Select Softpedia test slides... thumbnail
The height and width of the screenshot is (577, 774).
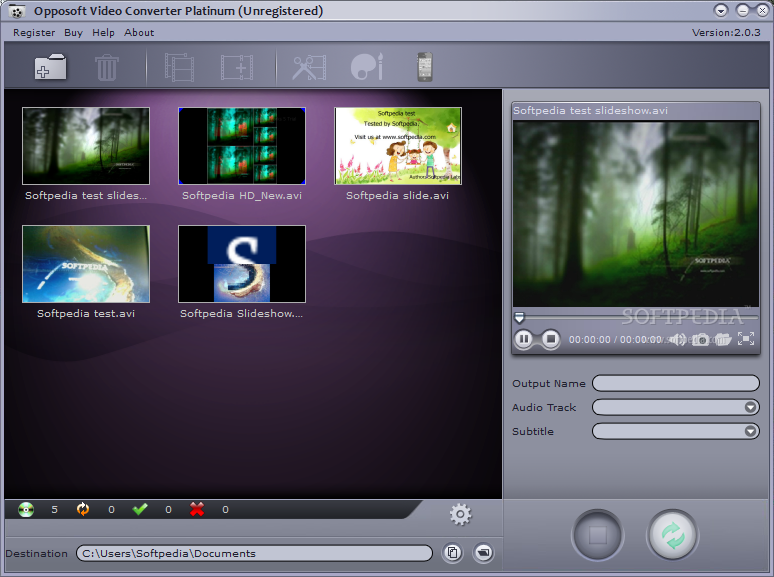pos(86,146)
